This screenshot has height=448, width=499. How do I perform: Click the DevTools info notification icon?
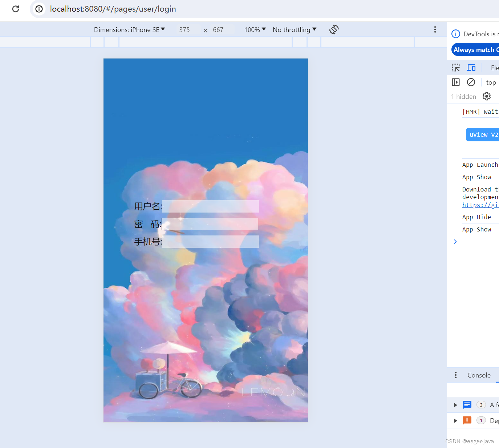[455, 34]
